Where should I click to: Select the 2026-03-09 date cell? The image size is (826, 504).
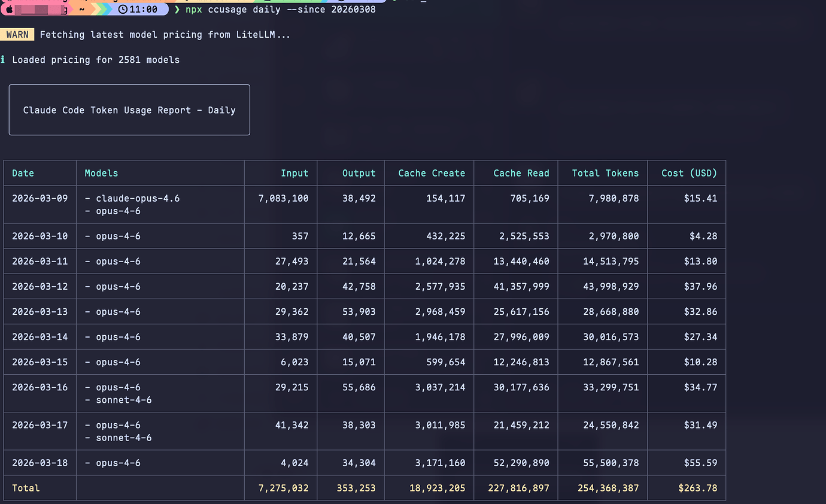(x=40, y=198)
